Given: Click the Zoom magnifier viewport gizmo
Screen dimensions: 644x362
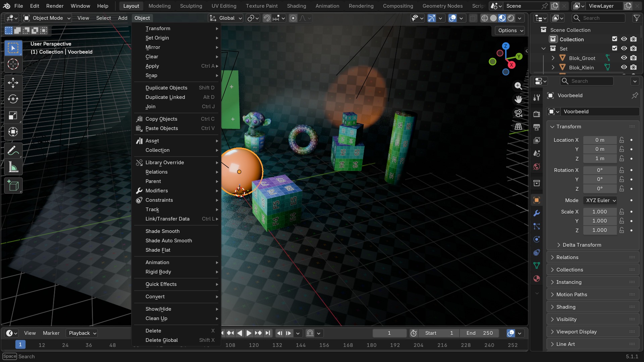Looking at the screenshot, I should pos(518,86).
